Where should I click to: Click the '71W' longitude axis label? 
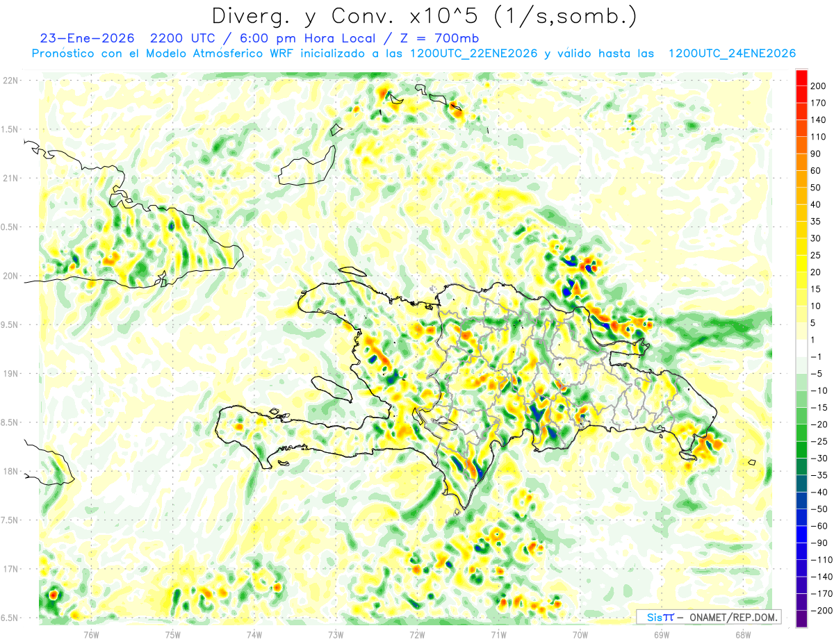tap(498, 635)
